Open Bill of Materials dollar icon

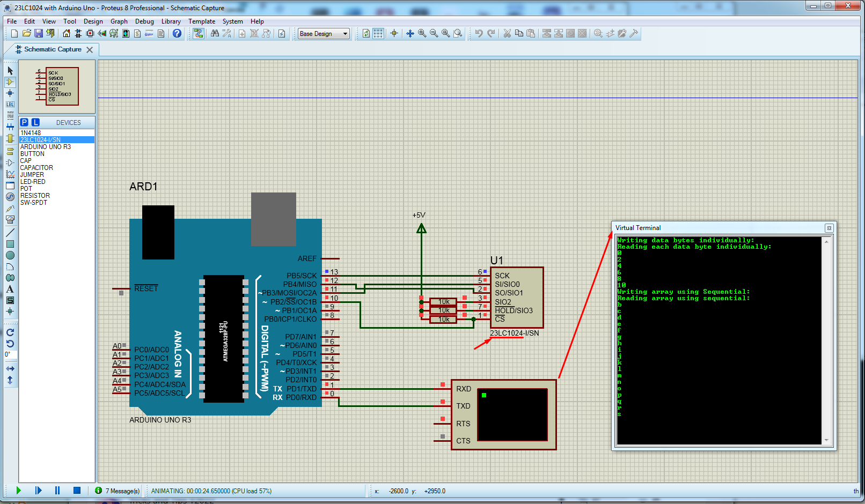tap(137, 33)
